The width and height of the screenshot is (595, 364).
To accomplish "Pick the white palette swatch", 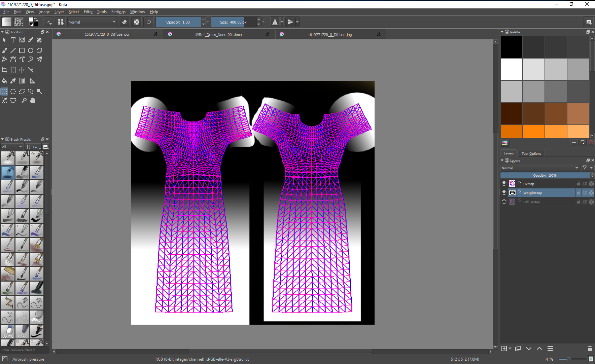I will coord(512,69).
